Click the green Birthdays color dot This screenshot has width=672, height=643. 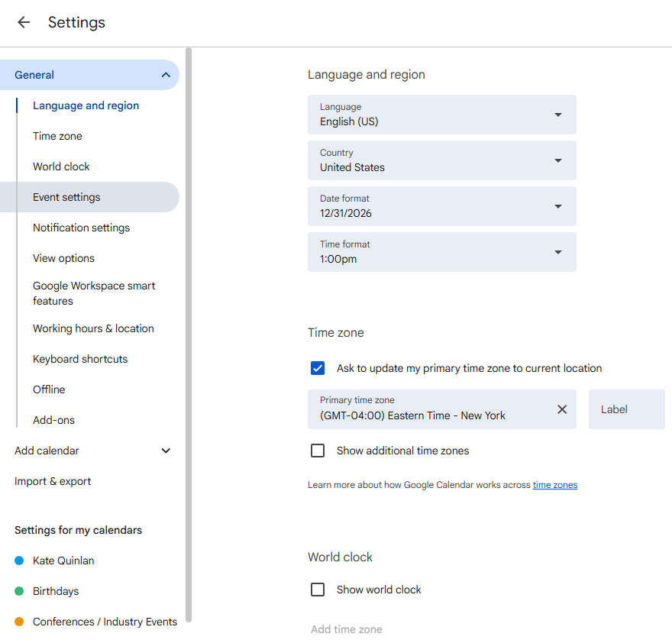pos(19,591)
